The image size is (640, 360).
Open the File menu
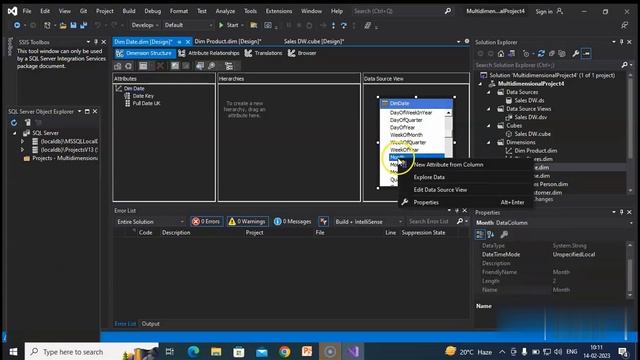tap(27, 11)
